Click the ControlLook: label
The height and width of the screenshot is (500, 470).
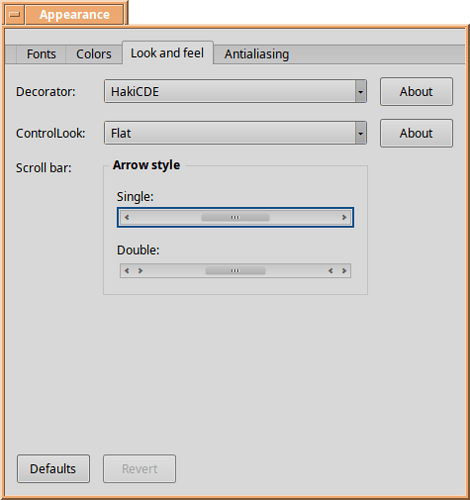51,133
